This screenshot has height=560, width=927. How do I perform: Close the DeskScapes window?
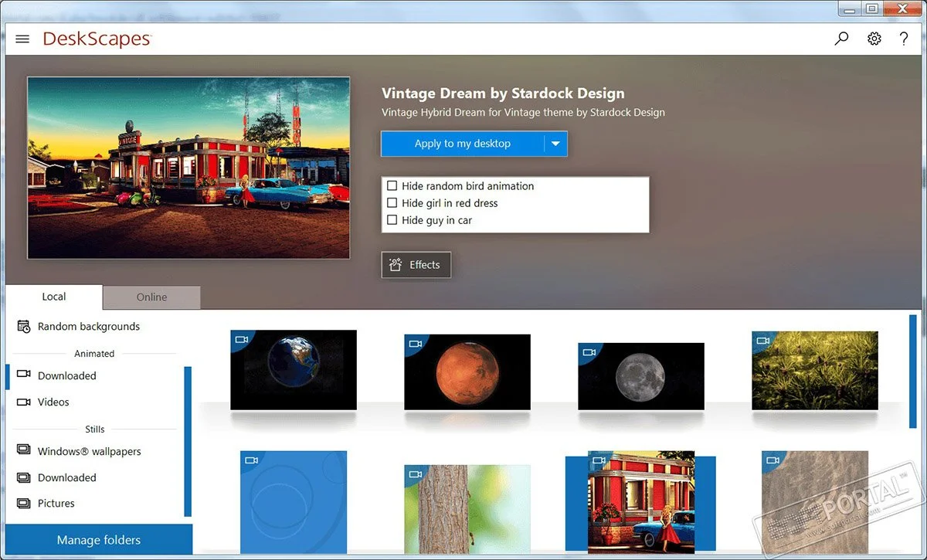pyautogui.click(x=902, y=8)
